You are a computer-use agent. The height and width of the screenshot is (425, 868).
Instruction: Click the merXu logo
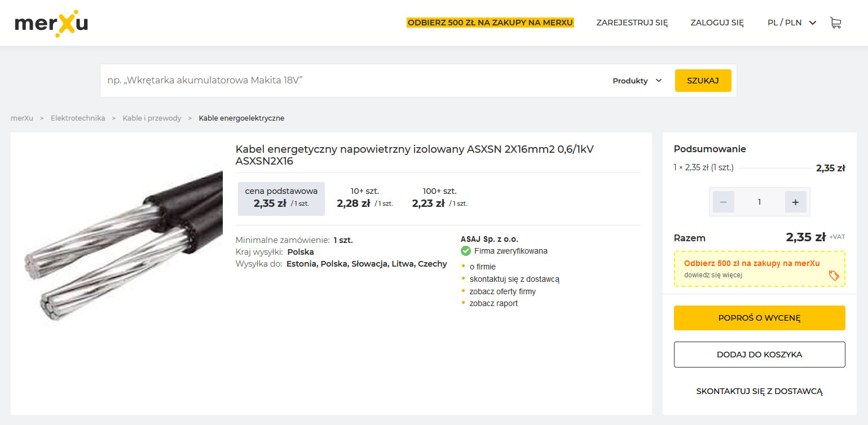point(51,23)
